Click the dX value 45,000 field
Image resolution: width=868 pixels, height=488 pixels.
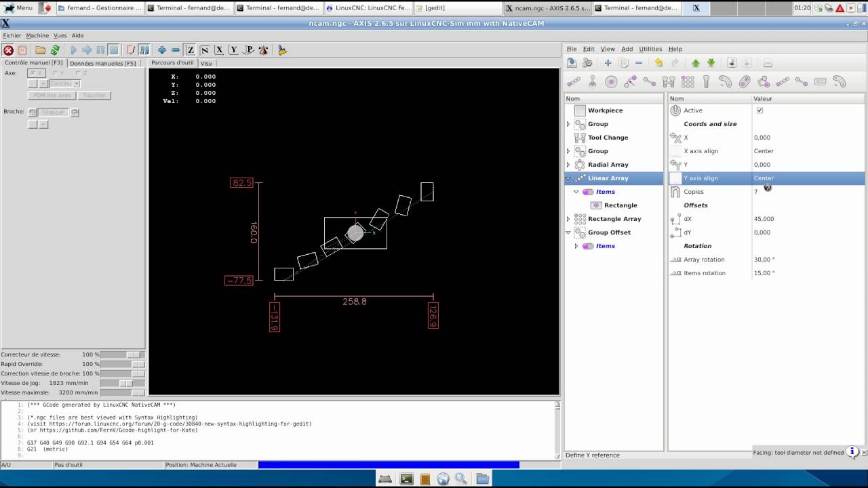(x=808, y=219)
